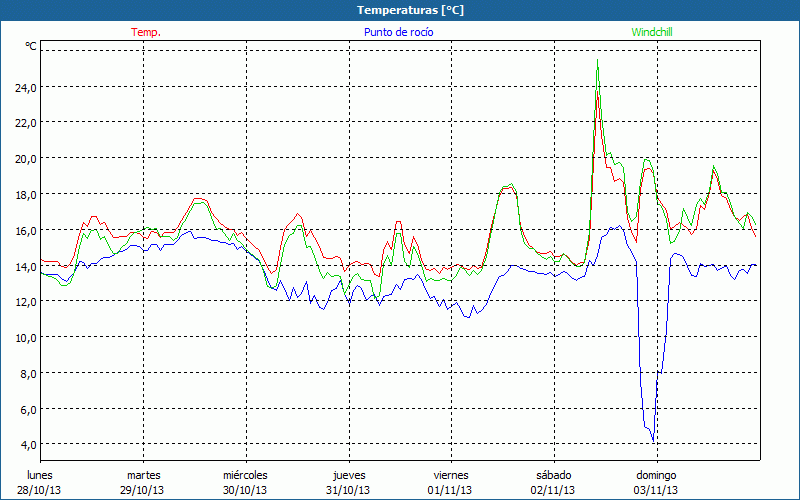
Task: Click the 4,0 label on the Y axis
Action: pos(27,445)
